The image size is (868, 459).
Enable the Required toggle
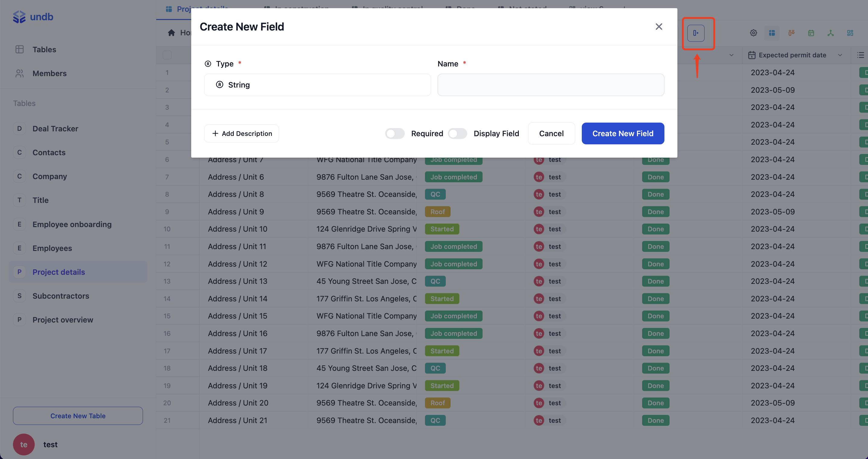pyautogui.click(x=394, y=133)
